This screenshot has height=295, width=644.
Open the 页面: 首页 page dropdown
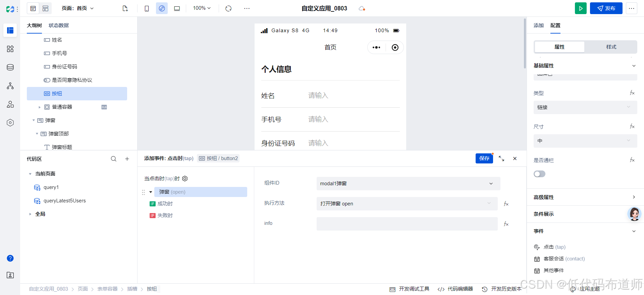coord(77,8)
